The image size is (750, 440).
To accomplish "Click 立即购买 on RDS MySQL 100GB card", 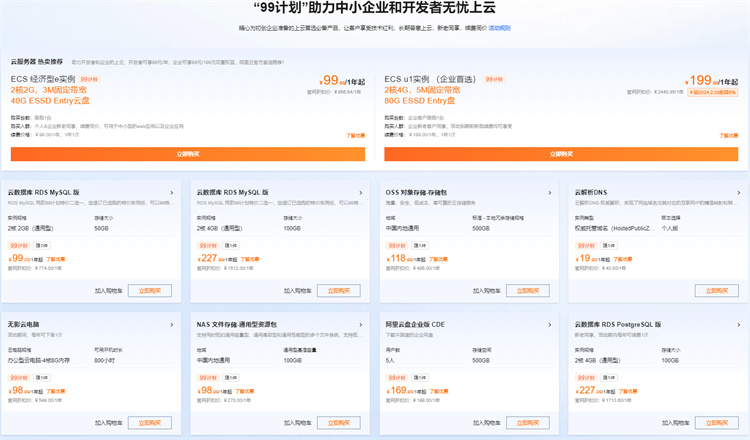I will click(339, 291).
